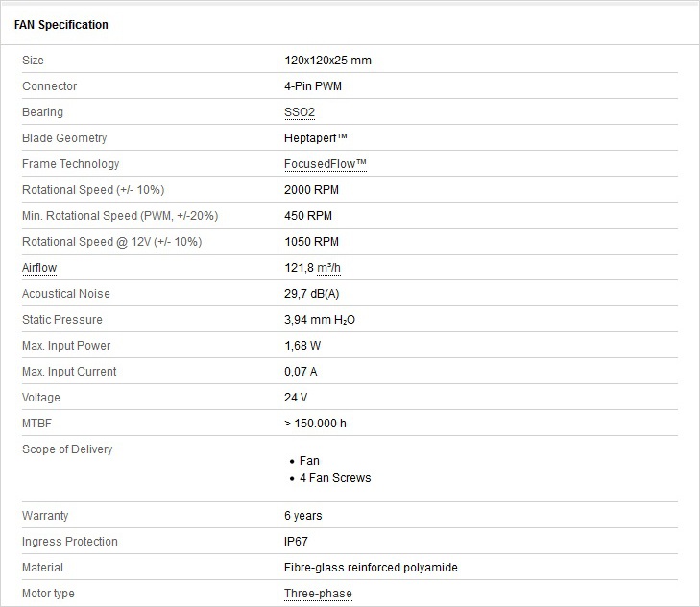Click the 450 RPM minimum speed value
Image resolution: width=700 pixels, height=607 pixels.
coord(308,216)
